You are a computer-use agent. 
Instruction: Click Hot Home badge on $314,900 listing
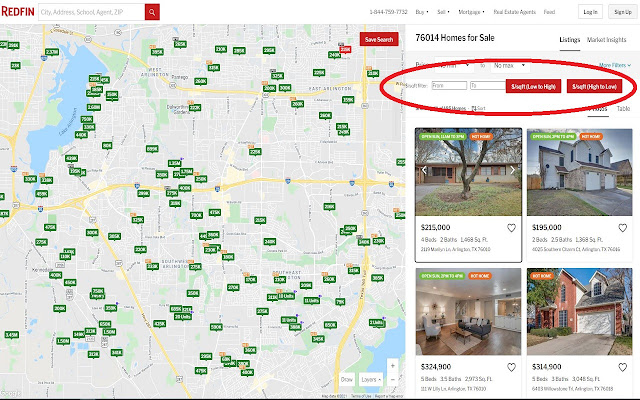pos(542,276)
